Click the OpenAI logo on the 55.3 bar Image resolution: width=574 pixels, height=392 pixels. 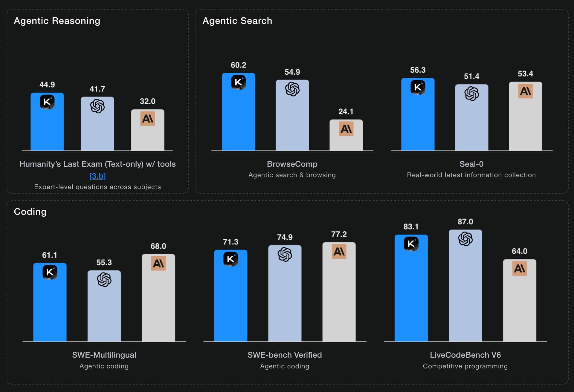[x=104, y=280]
